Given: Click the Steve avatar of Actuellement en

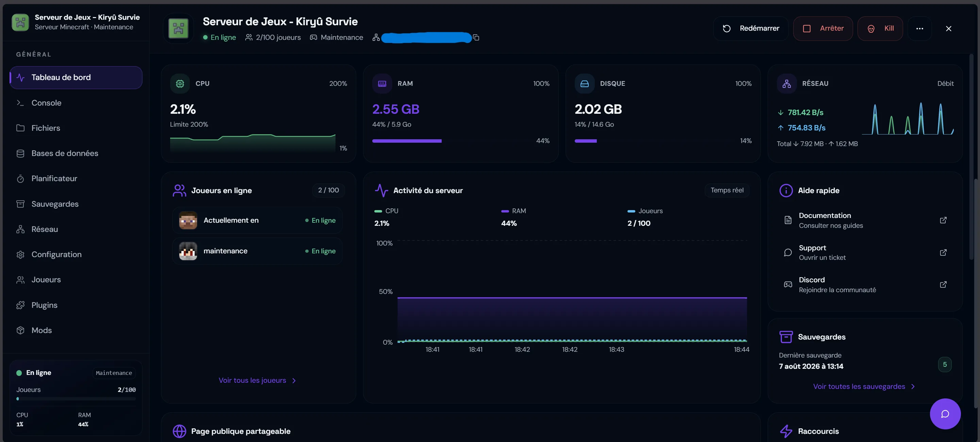Looking at the screenshot, I should [x=188, y=220].
